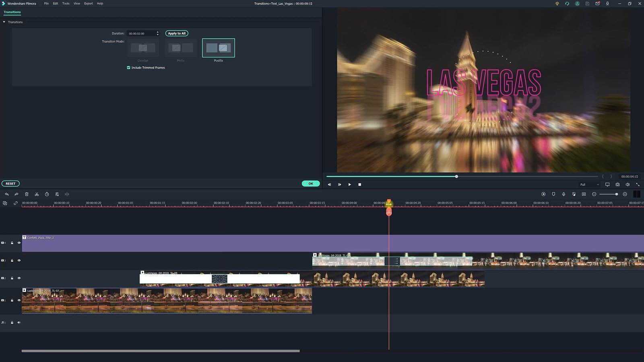Screen dimensions: 644x362
Task: Take a snapshot with the camera icon
Action: [617, 185]
